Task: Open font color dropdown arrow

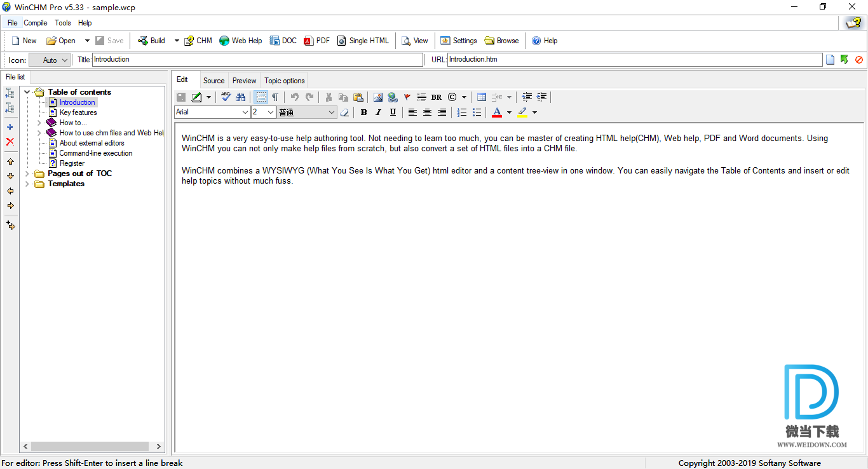Action: click(509, 112)
